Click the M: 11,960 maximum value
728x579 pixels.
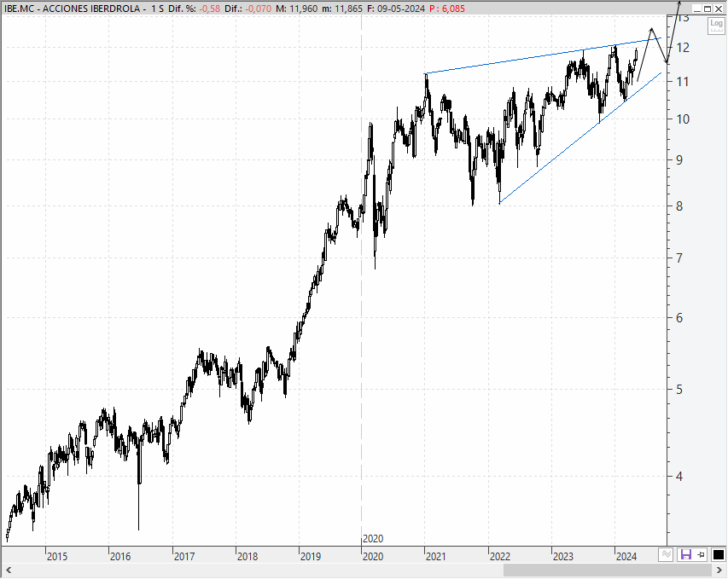click(x=297, y=9)
